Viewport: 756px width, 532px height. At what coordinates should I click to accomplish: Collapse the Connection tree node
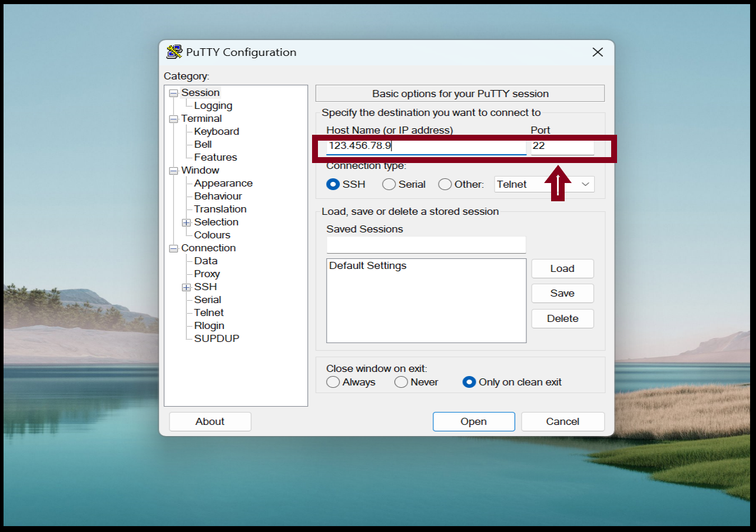click(173, 248)
